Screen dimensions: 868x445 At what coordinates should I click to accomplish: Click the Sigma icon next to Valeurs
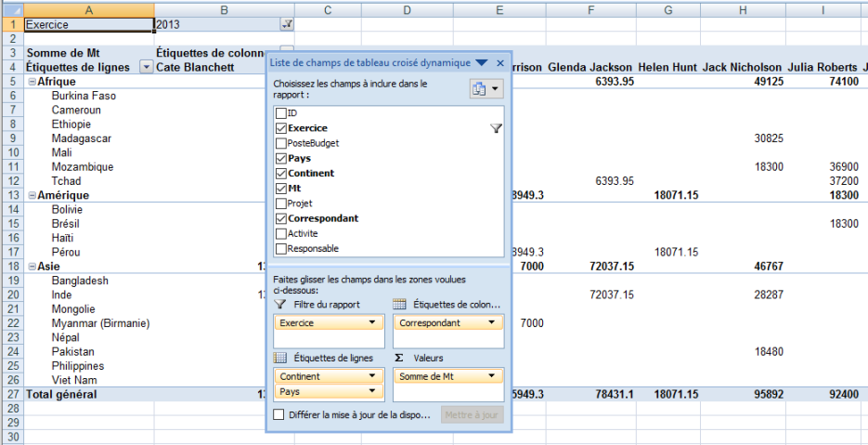click(x=399, y=358)
